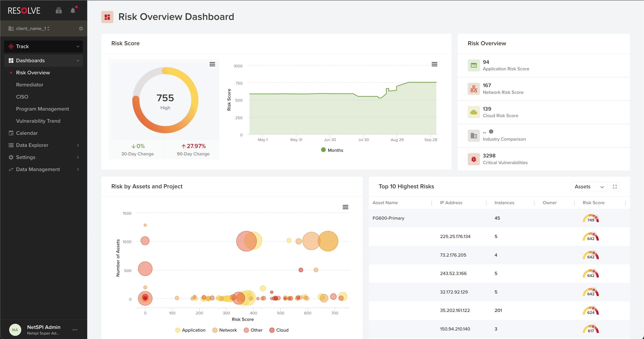Click the Industry Comparison info icon
The height and width of the screenshot is (339, 644).
click(x=491, y=131)
